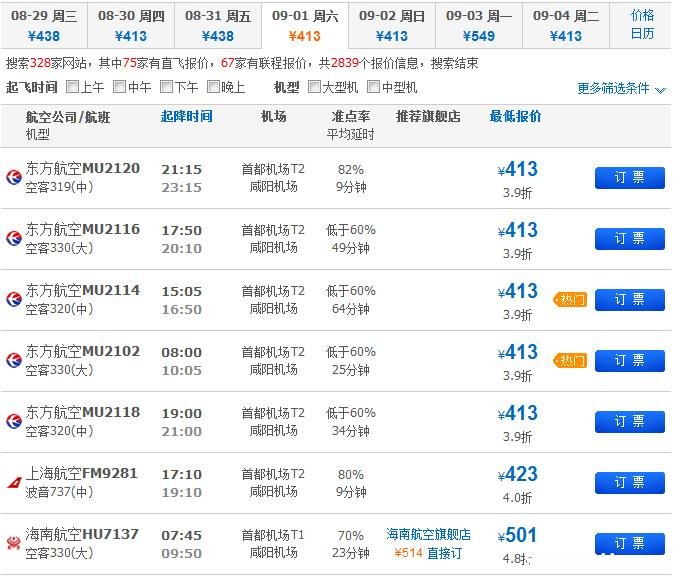This screenshot has width=676, height=578.
Task: Select the 09-04 周二 date tab
Action: pyautogui.click(x=566, y=25)
